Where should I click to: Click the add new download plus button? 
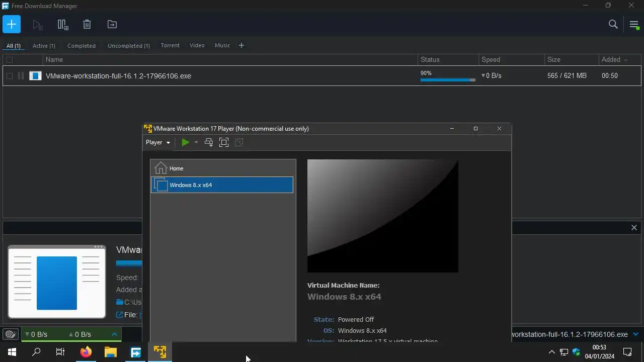point(12,24)
